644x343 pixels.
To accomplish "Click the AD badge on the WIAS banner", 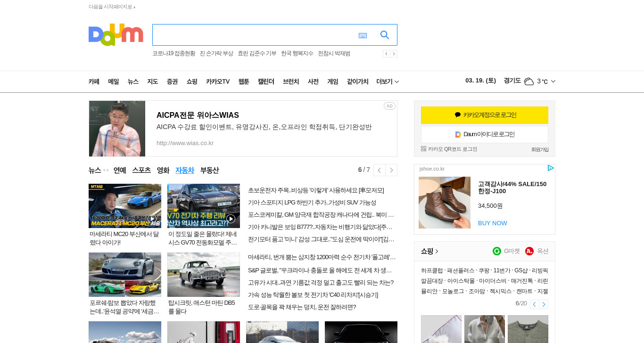I will pos(389,106).
